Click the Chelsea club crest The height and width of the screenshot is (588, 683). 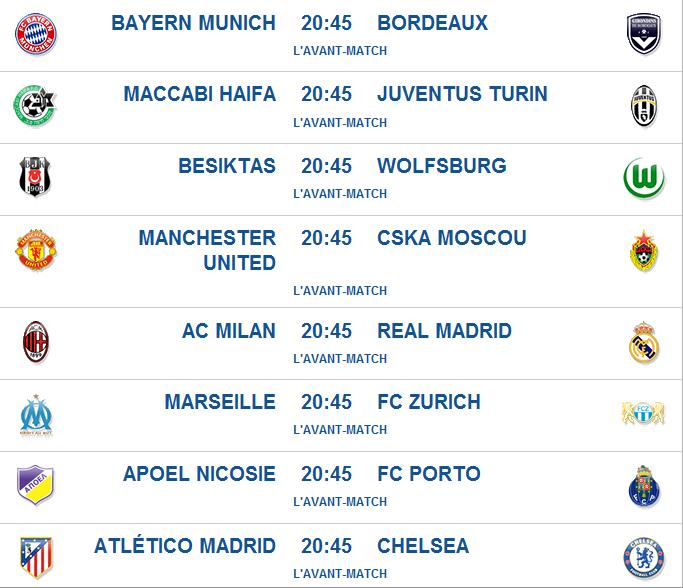click(643, 557)
